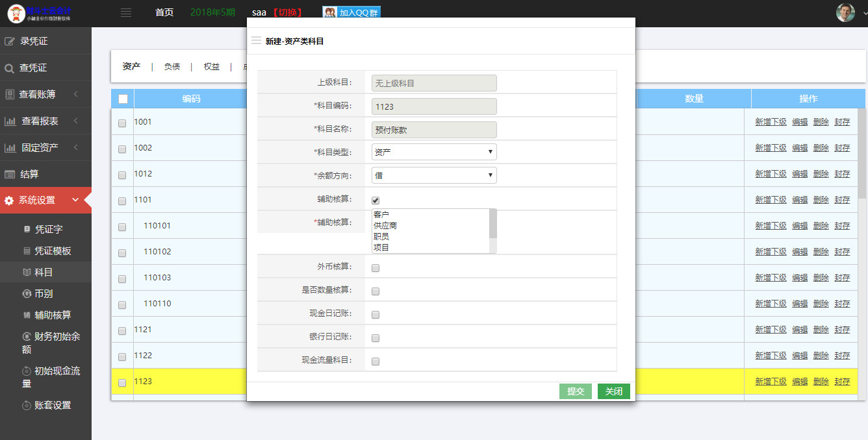Click the 财务初始余额 icon in submenu
The height and width of the screenshot is (440, 868).
[27, 337]
